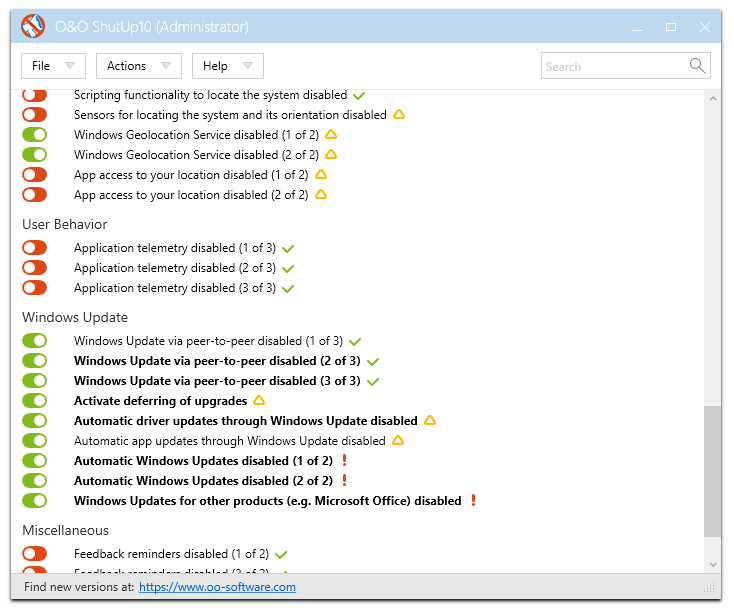
Task: Click the search magnifier icon
Action: [x=697, y=66]
